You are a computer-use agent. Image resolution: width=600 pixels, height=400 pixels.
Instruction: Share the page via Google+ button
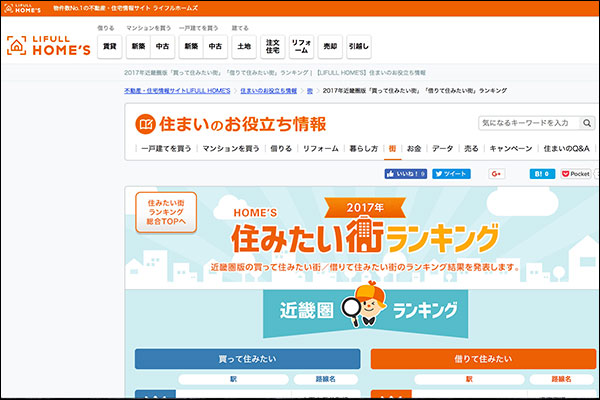point(495,173)
